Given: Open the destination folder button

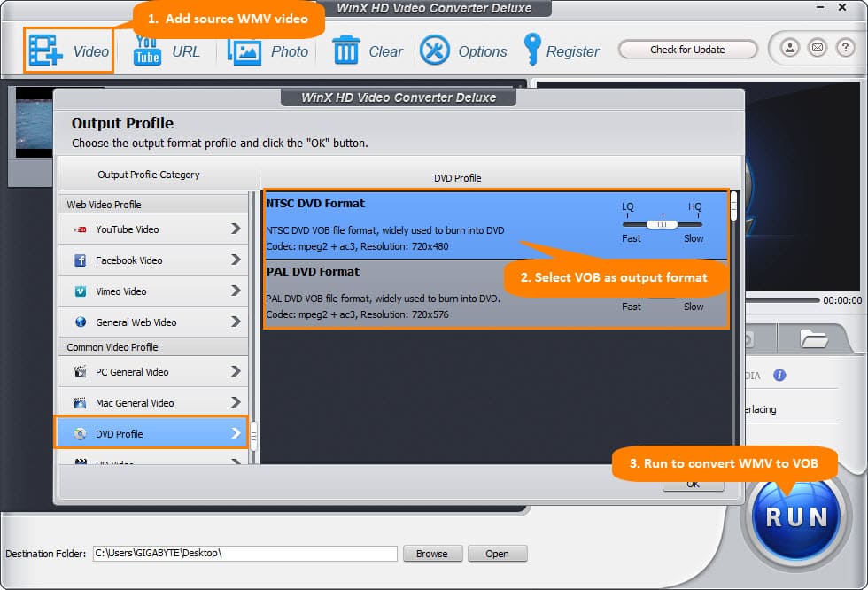Looking at the screenshot, I should (x=497, y=554).
